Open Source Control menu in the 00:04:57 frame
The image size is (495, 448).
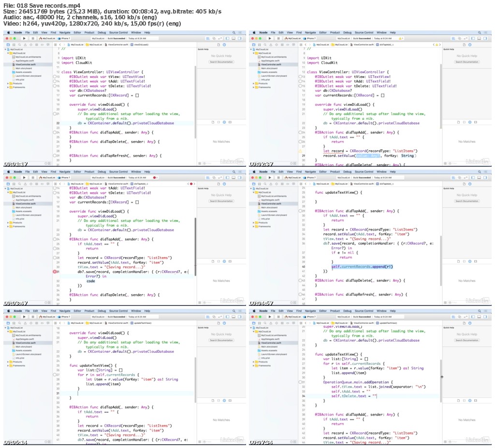[364, 172]
